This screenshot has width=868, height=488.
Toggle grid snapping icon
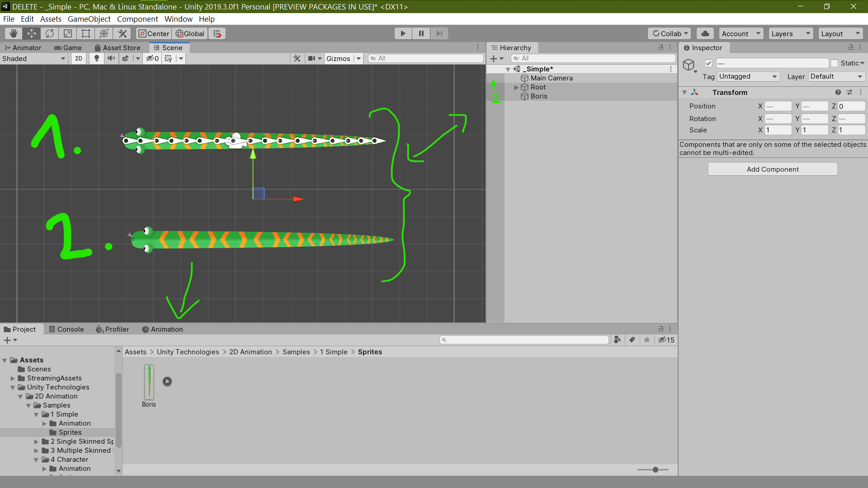(x=217, y=33)
